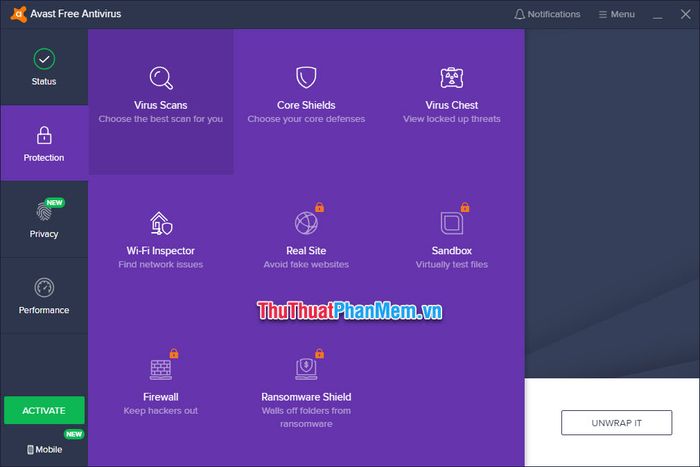Click the Virus Scans title

coord(161,105)
